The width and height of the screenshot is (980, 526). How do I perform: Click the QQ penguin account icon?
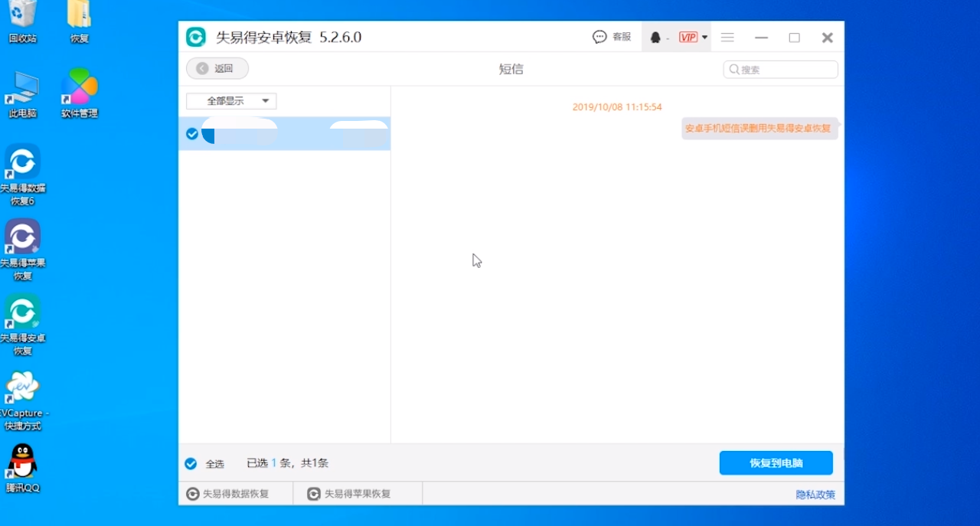655,38
